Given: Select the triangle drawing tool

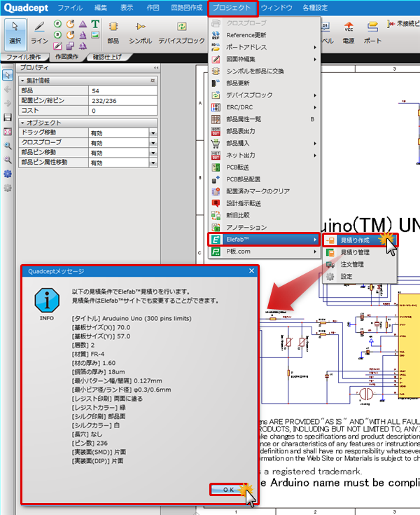Looking at the screenshot, I should point(83,24).
